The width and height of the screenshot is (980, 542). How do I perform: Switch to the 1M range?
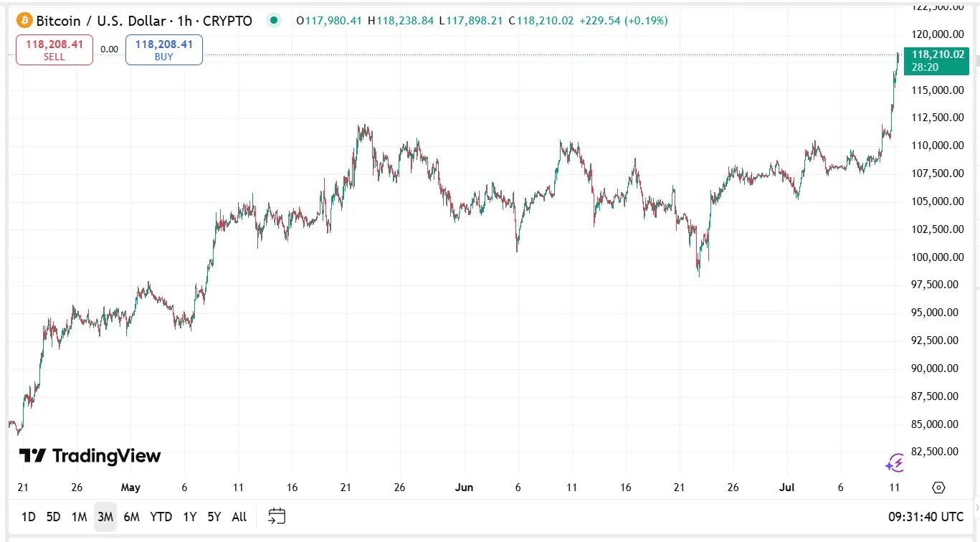tap(79, 517)
